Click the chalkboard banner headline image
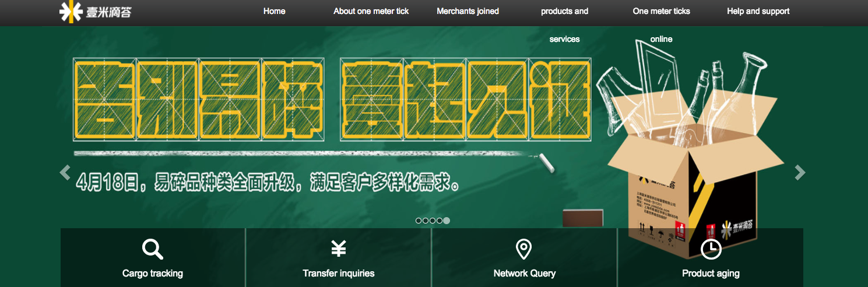This screenshot has height=287, width=868. pyautogui.click(x=331, y=100)
